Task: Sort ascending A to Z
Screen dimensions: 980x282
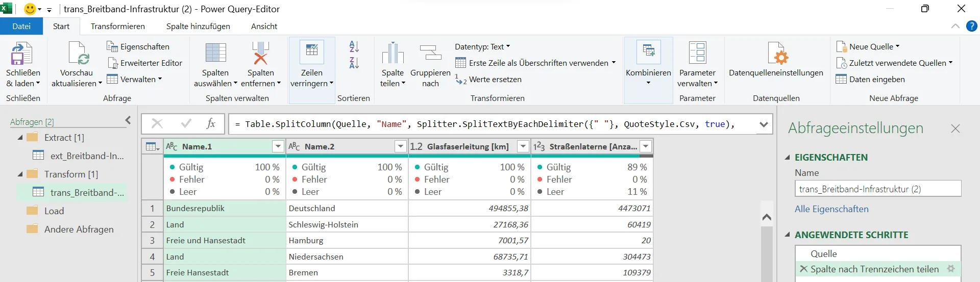Action: point(354,46)
